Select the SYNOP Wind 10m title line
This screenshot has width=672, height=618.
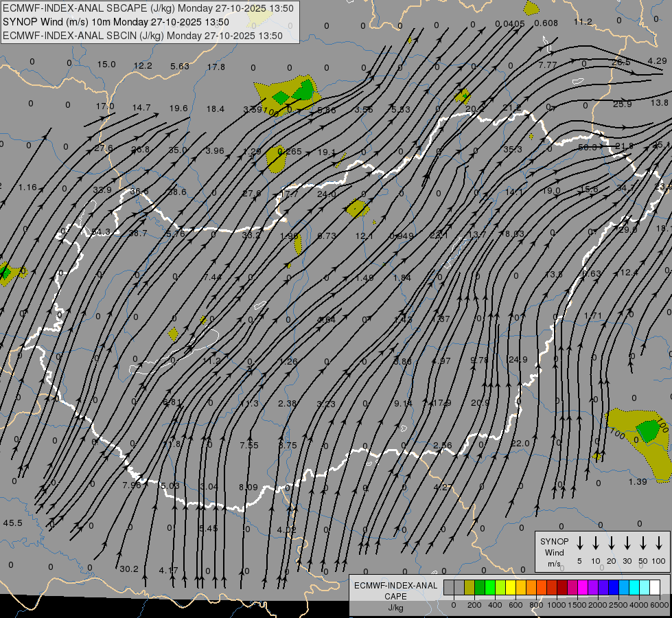tap(116, 22)
